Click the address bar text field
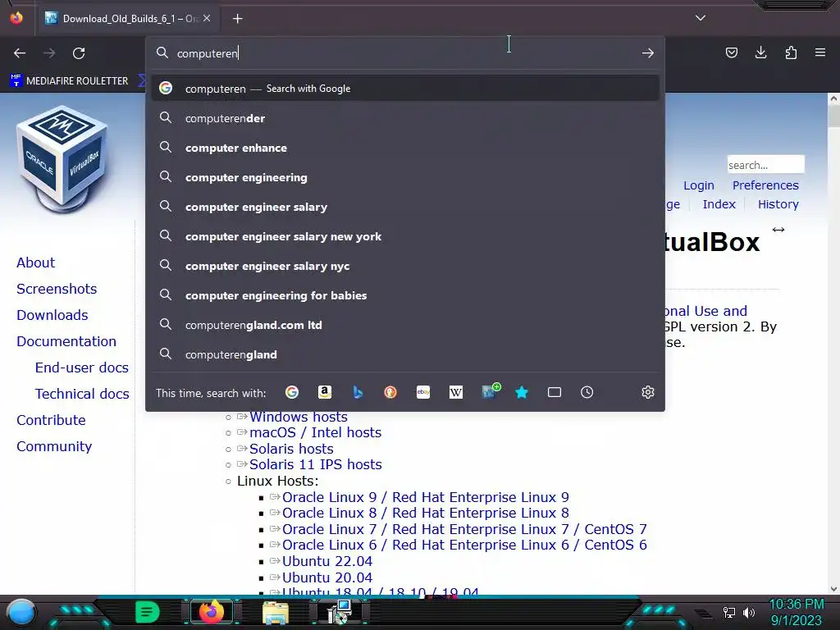This screenshot has width=840, height=630. coord(407,53)
